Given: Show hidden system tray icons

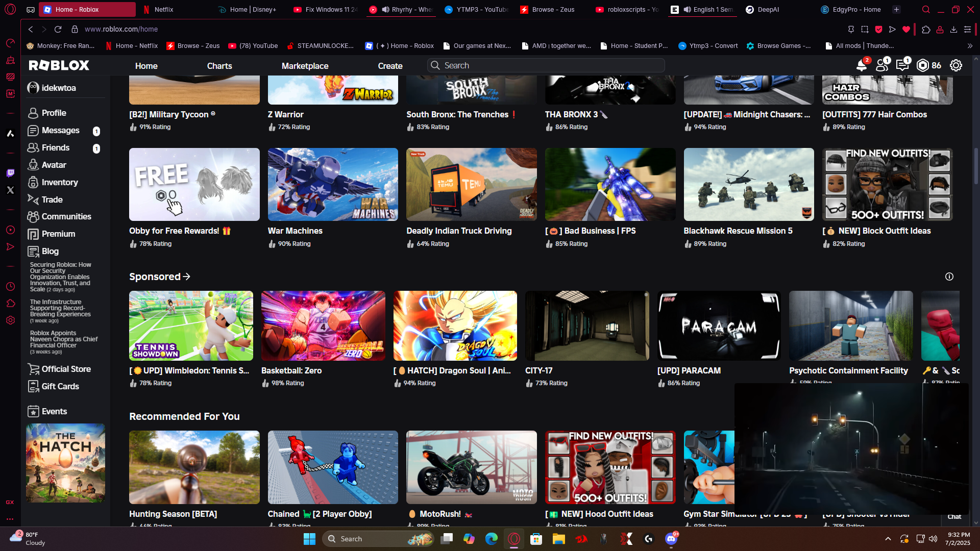Looking at the screenshot, I should (888, 539).
